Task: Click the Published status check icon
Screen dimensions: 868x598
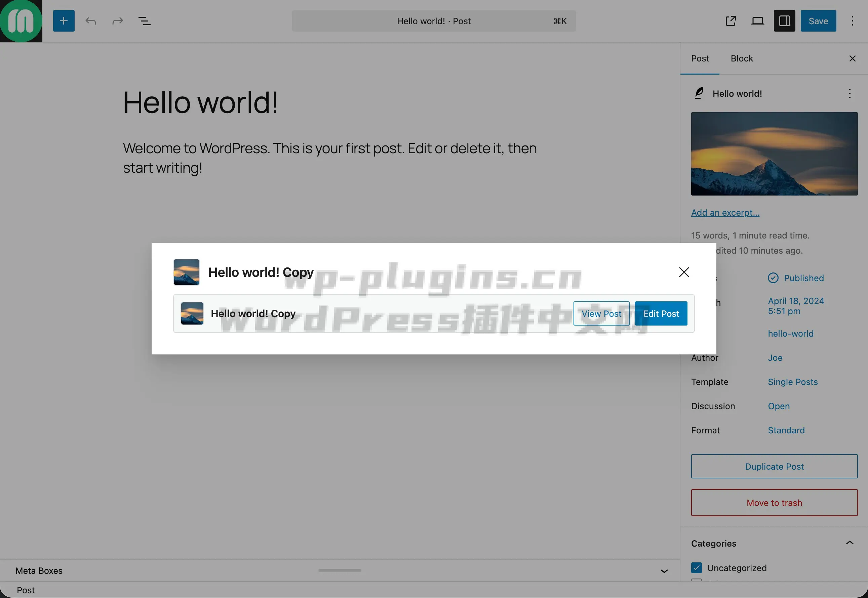Action: click(x=773, y=277)
